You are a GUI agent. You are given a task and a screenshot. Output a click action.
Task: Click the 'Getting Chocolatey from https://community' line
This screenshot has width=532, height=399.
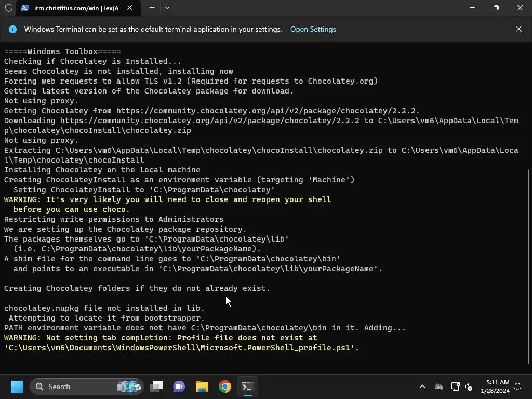pyautogui.click(x=212, y=111)
